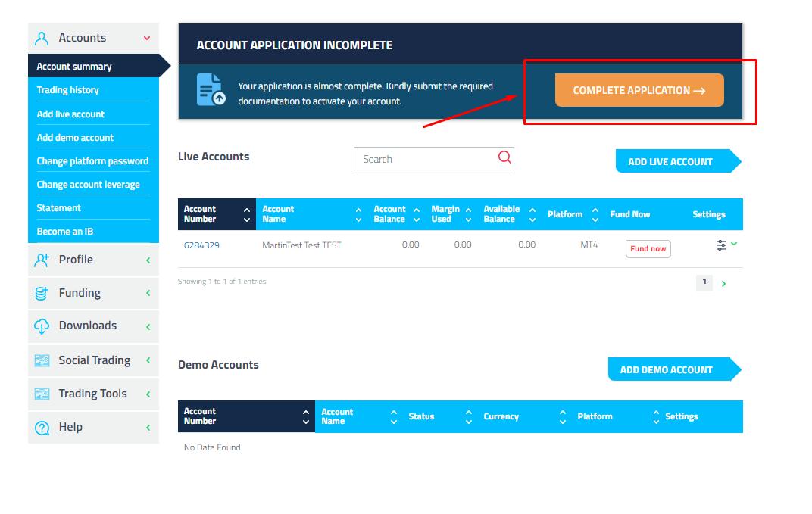Go to next page of live accounts
Image resolution: width=812 pixels, height=514 pixels.
tap(724, 284)
